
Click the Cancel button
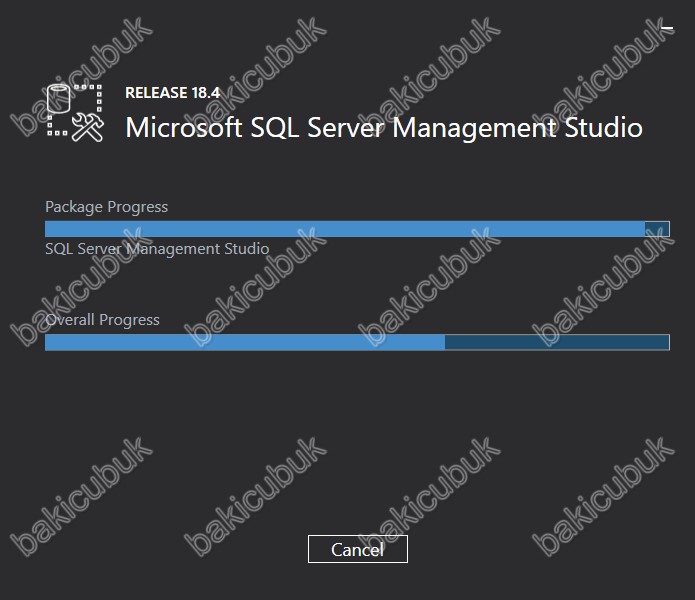[358, 549]
